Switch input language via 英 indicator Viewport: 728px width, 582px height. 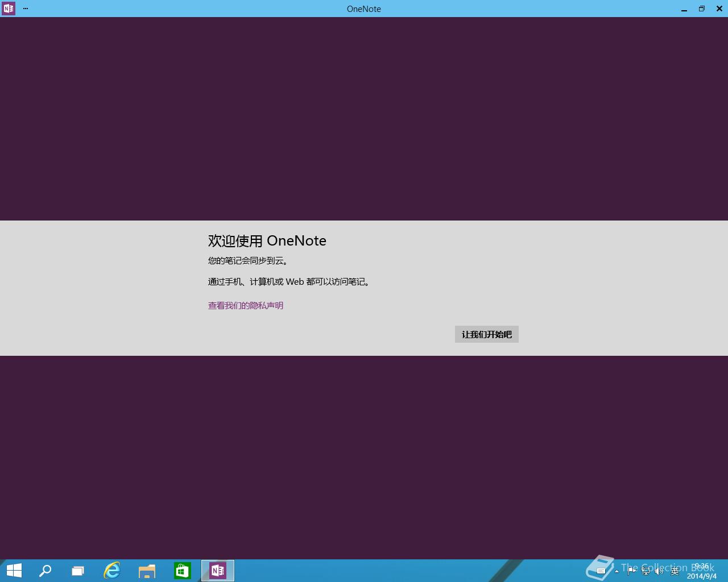[x=675, y=571]
